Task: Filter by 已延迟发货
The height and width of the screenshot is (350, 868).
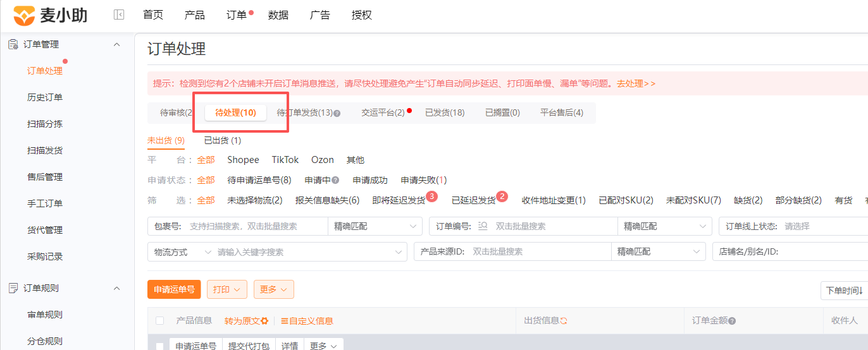Action: point(473,200)
